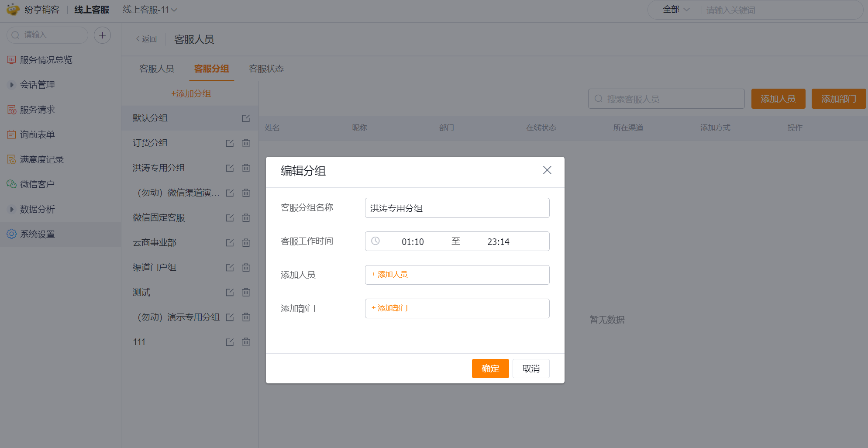Click the 客服分组名称 input field

coord(457,208)
